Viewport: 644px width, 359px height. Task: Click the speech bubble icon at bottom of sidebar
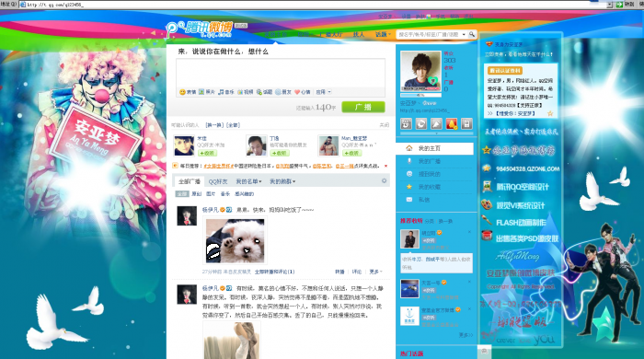(484, 352)
